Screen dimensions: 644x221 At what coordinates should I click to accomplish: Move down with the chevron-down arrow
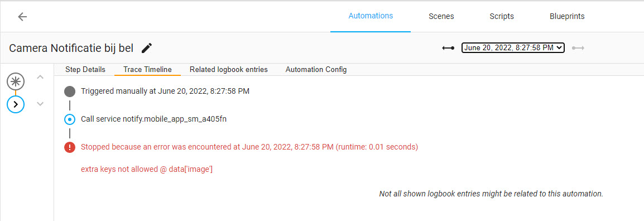[40, 104]
